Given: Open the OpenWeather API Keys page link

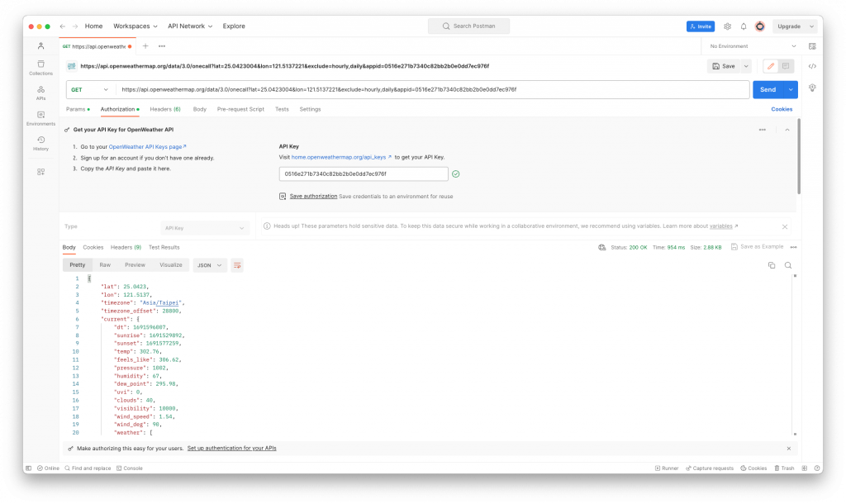Looking at the screenshot, I should pyautogui.click(x=147, y=147).
